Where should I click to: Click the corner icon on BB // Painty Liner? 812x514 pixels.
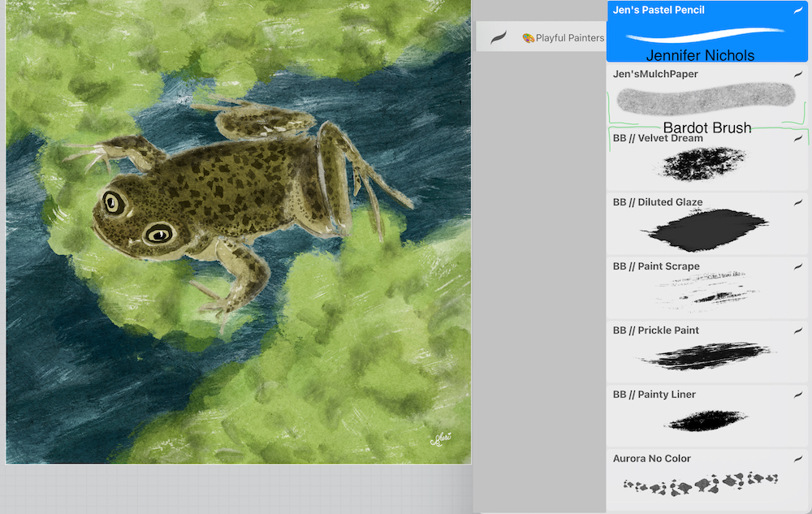(x=797, y=395)
